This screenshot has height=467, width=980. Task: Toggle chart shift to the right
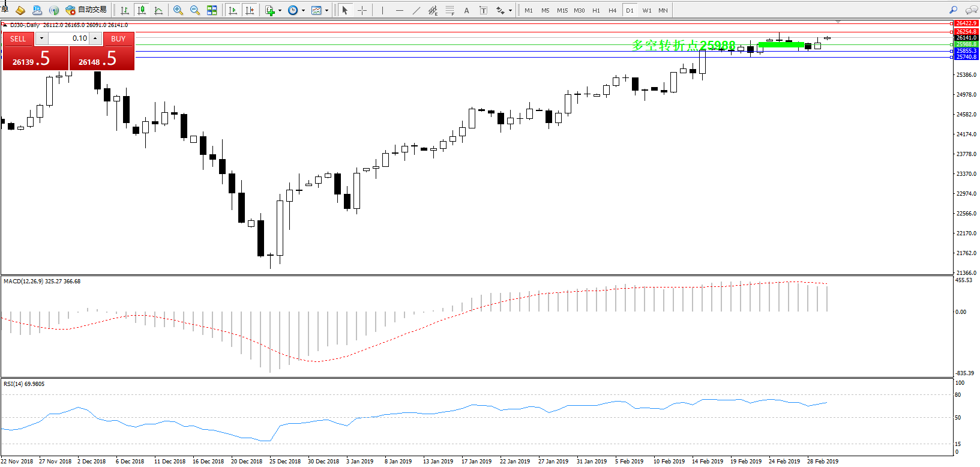(250, 10)
